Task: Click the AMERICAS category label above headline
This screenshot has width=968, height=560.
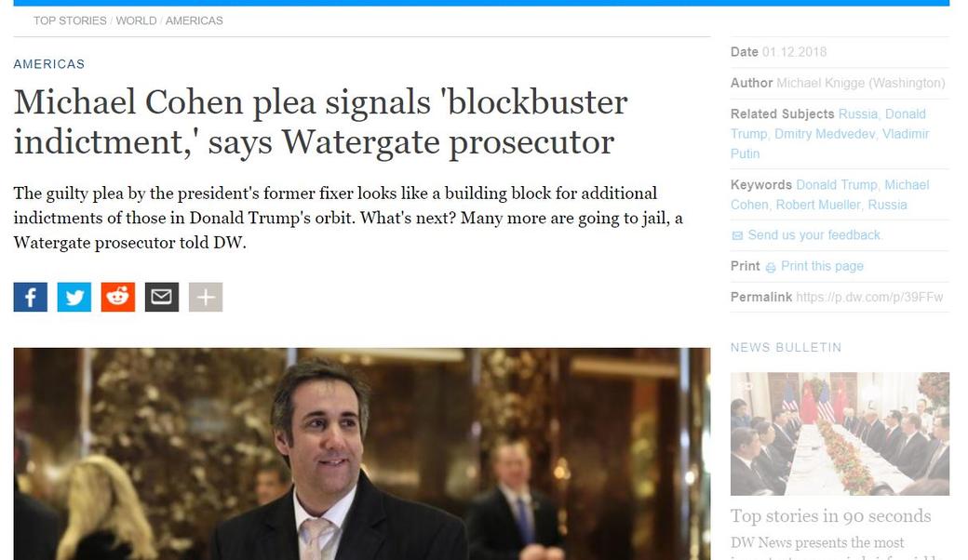Action: (48, 64)
